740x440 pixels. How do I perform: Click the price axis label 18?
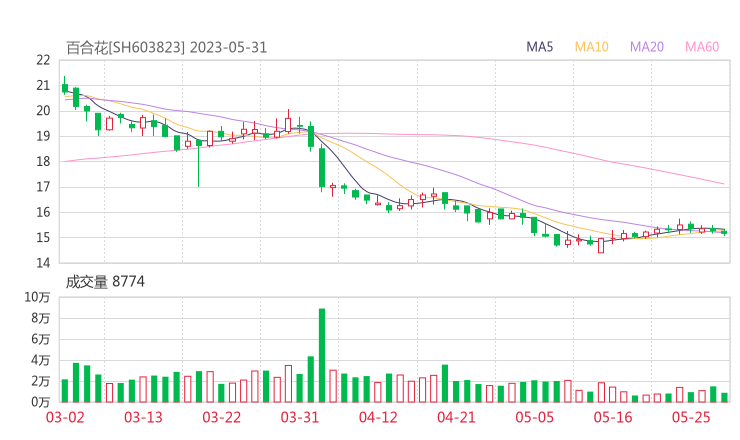point(43,161)
